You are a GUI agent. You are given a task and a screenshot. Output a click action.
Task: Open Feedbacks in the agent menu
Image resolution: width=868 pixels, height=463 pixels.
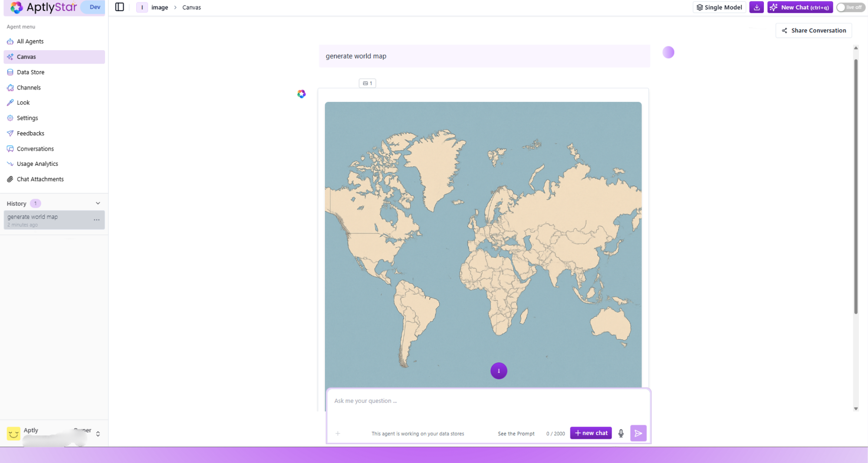pyautogui.click(x=54, y=133)
